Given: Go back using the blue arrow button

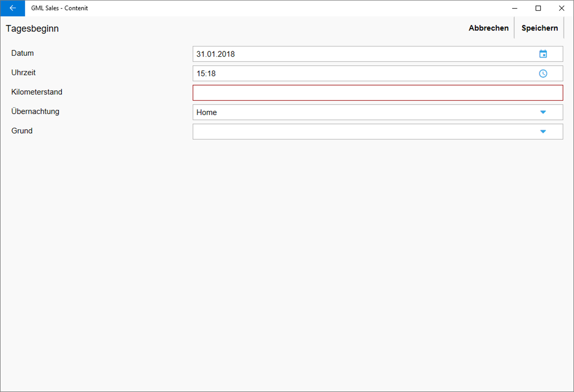Looking at the screenshot, I should [13, 8].
